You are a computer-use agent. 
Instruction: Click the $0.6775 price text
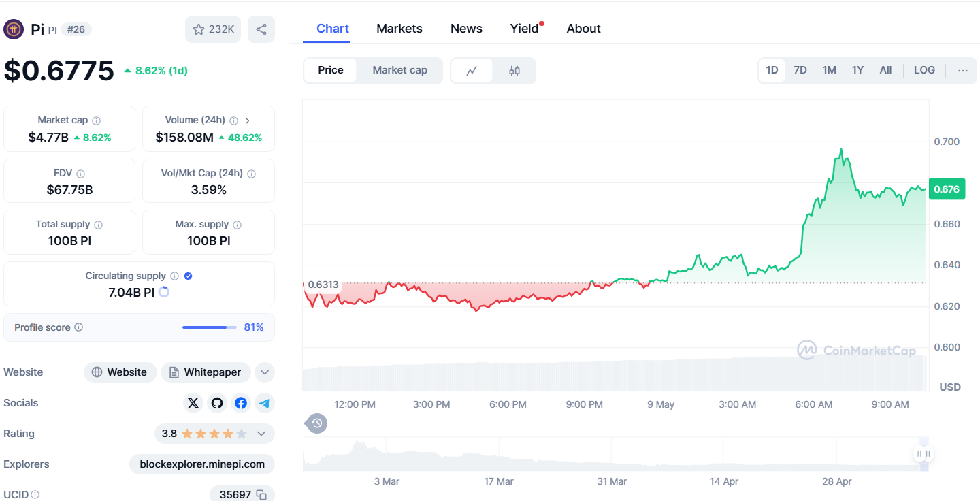coord(59,70)
